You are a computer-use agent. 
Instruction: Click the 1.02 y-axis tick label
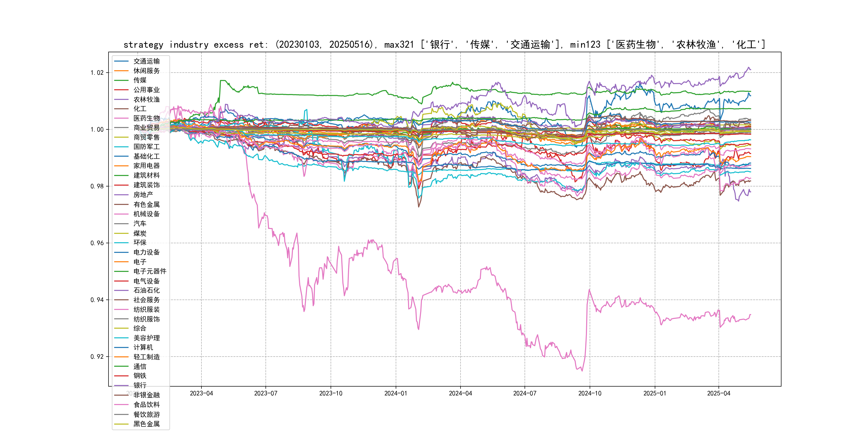[x=97, y=73]
